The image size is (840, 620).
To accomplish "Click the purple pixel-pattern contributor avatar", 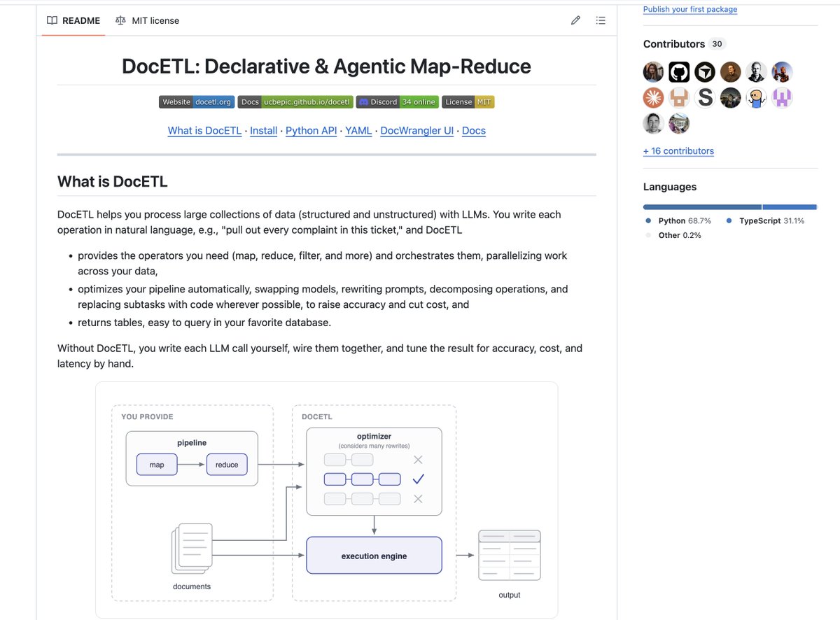I will coord(783,98).
